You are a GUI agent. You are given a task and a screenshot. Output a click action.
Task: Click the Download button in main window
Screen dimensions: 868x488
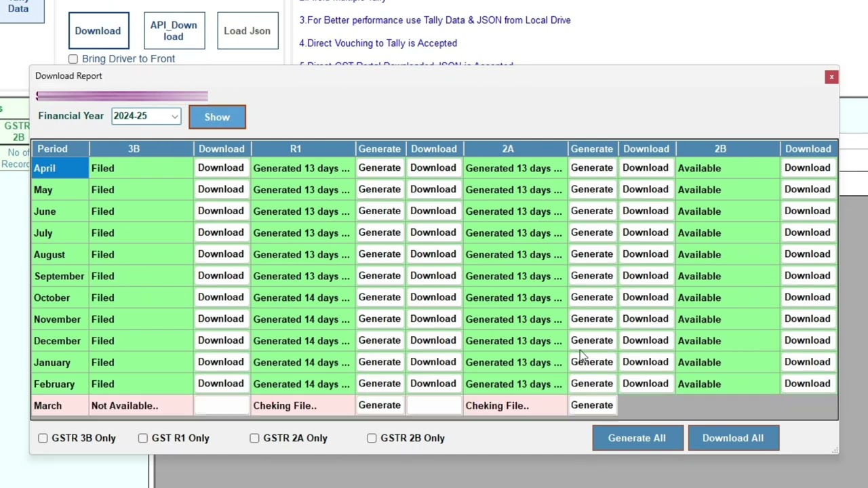pos(98,30)
